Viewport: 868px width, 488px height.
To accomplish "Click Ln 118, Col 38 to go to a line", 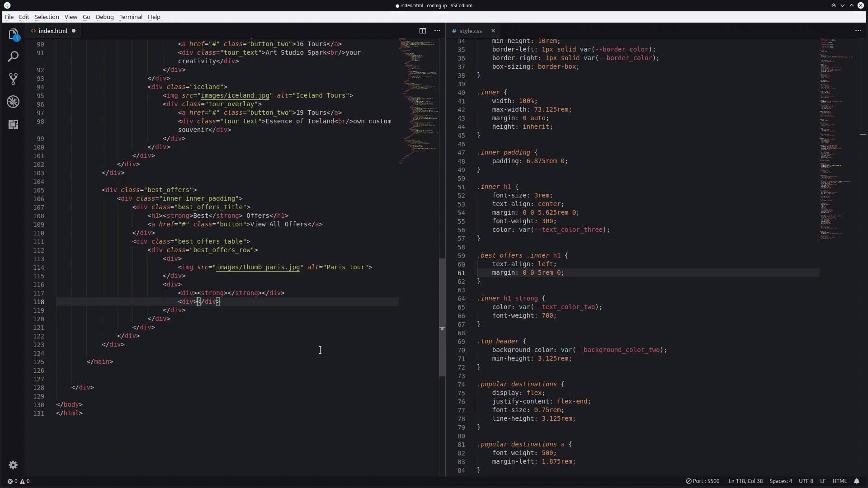I will [x=745, y=481].
